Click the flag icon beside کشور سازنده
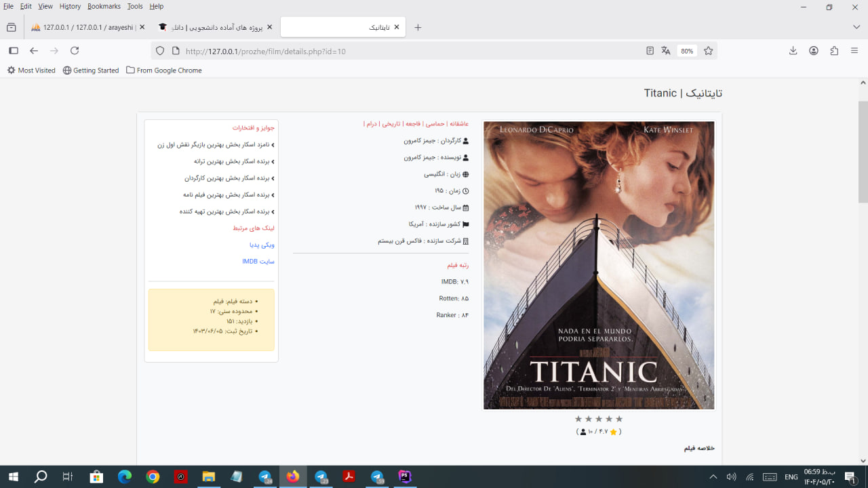868x488 pixels. [465, 224]
